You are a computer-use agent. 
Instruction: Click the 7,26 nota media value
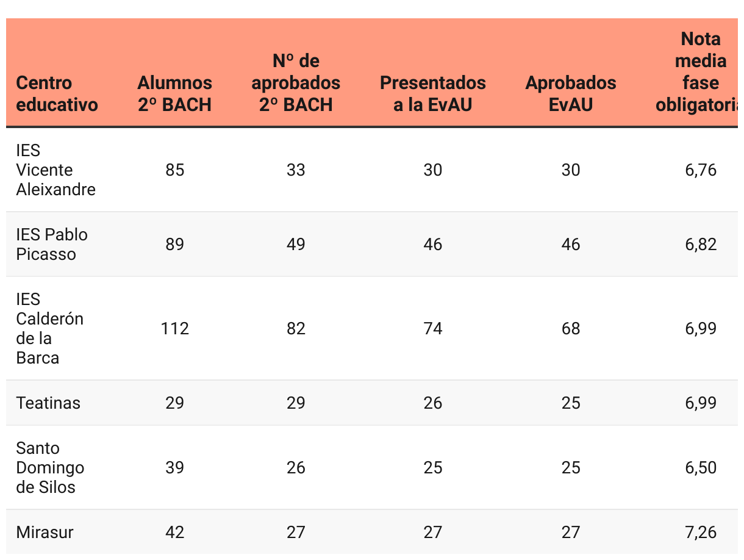(701, 533)
